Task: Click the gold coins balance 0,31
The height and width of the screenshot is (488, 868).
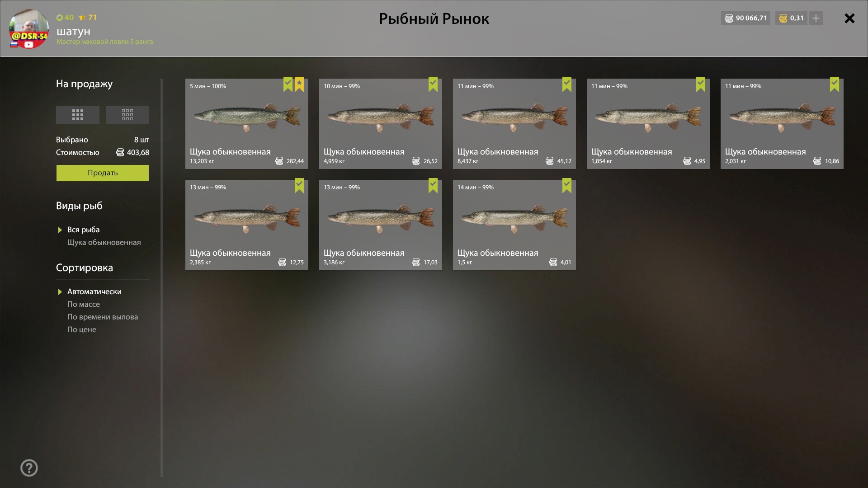Action: pyautogui.click(x=791, y=18)
